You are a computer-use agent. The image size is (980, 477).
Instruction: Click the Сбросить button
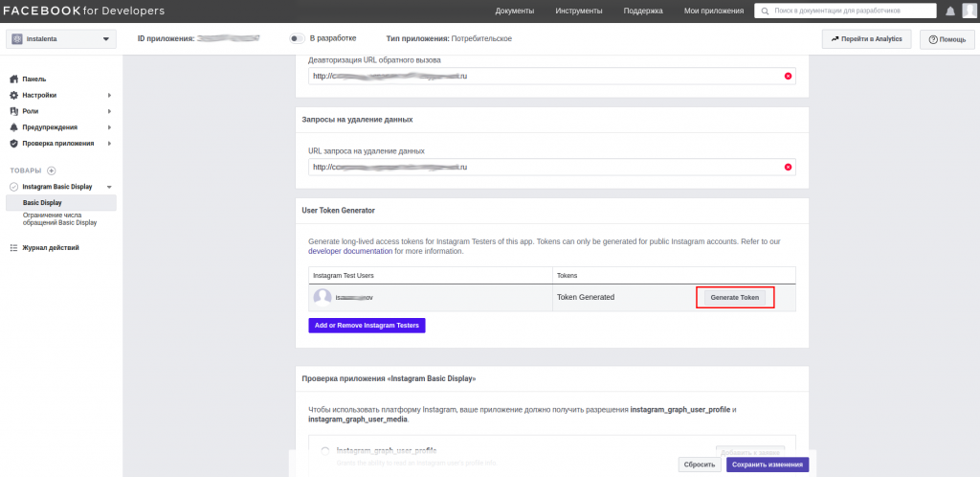pos(699,465)
